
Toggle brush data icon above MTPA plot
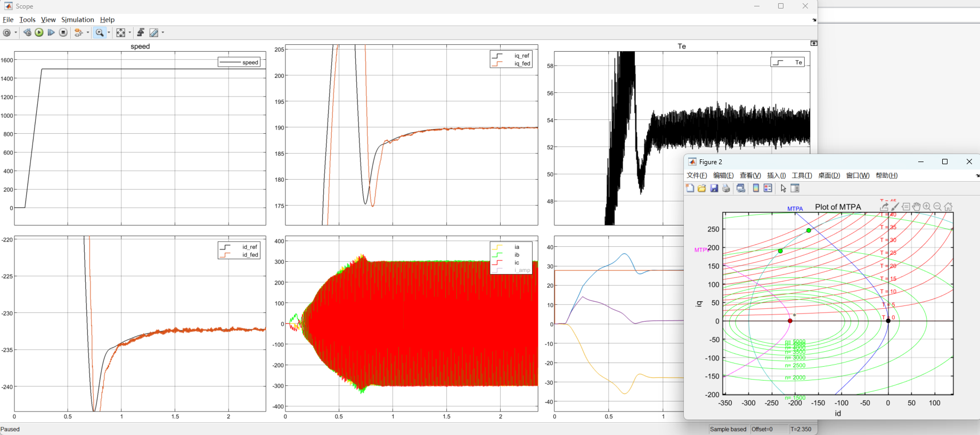click(x=895, y=207)
